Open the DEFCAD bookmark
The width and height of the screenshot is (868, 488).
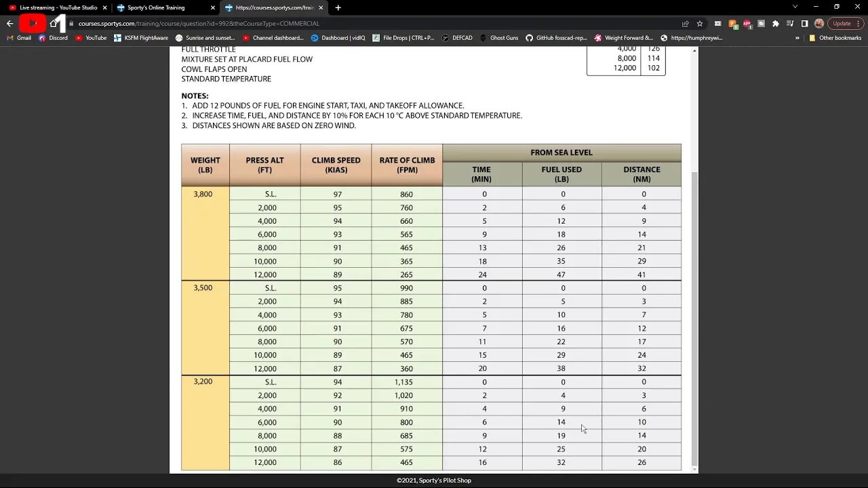pos(458,38)
